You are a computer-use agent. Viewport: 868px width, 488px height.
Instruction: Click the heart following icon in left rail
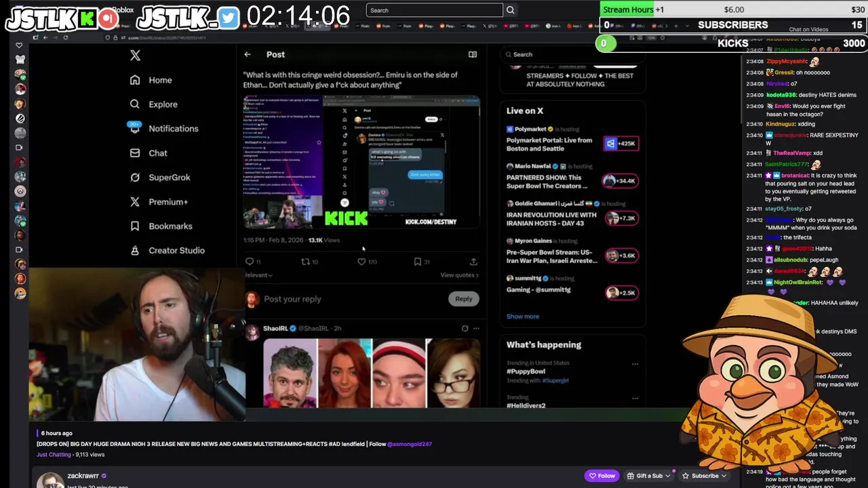point(19,45)
